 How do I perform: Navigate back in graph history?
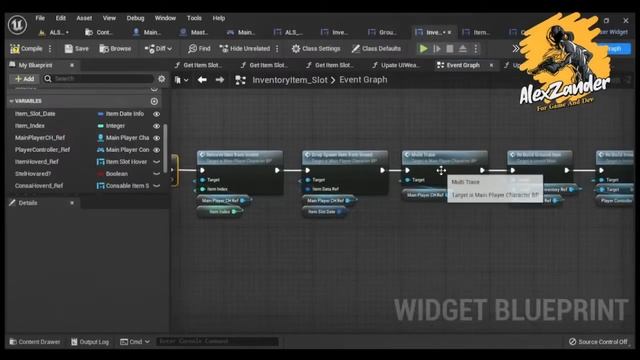[x=202, y=80]
